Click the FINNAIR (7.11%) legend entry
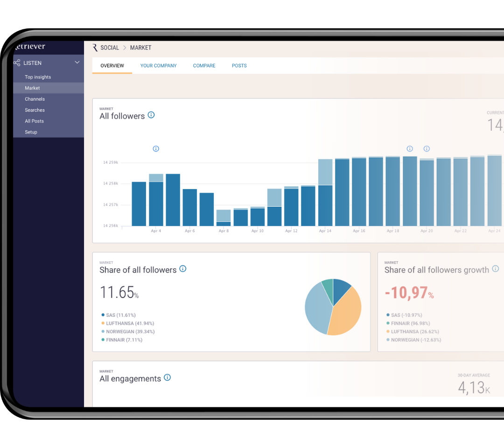Screen dimensions: 504x448 click(x=122, y=340)
